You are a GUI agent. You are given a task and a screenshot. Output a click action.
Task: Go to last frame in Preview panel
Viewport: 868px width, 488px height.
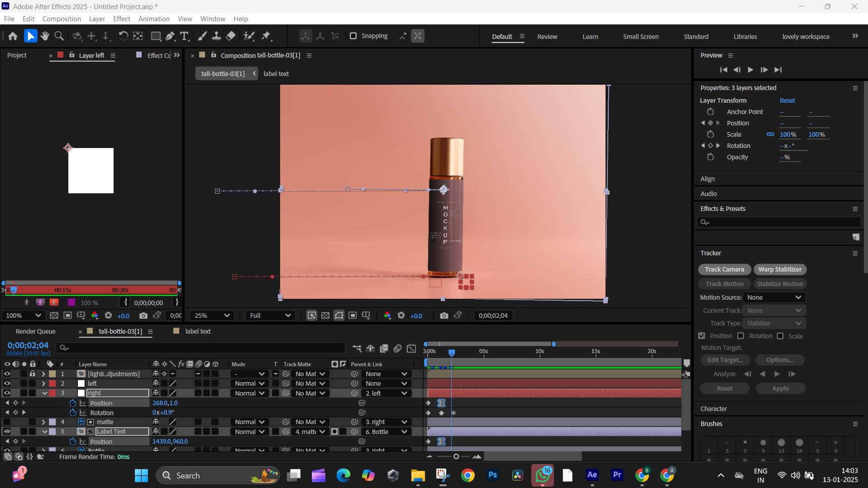pos(778,70)
